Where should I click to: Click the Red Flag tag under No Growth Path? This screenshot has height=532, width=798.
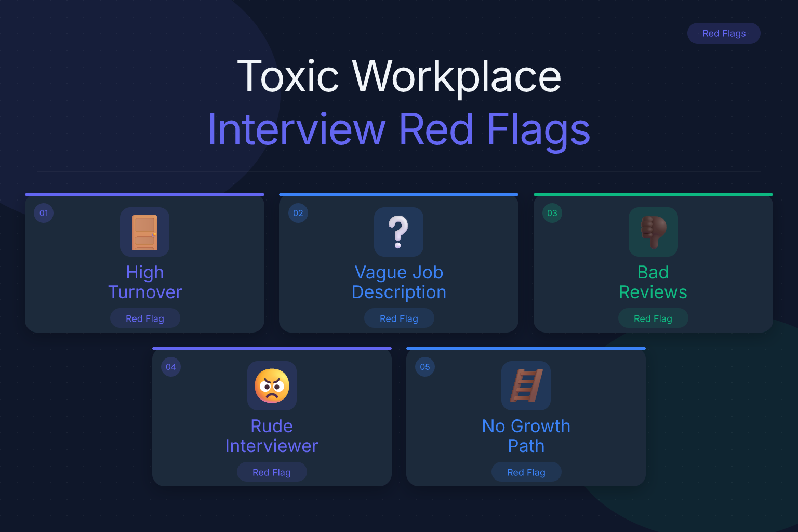pyautogui.click(x=526, y=472)
